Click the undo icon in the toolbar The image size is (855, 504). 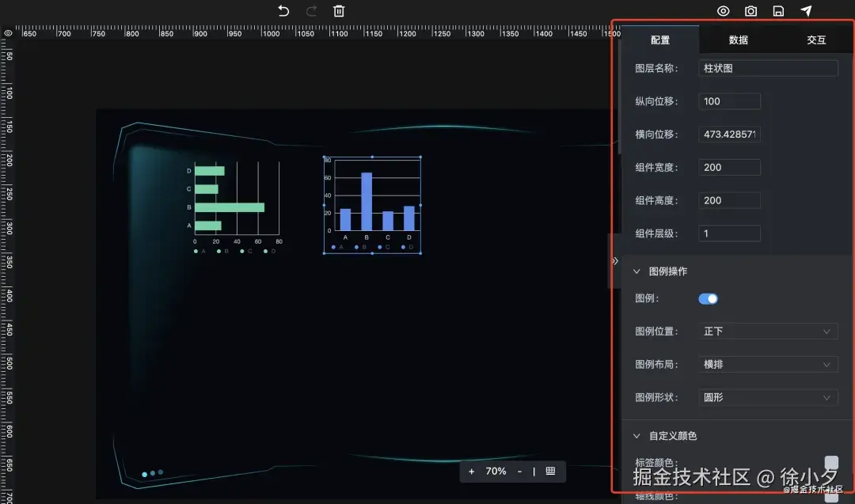(x=283, y=11)
